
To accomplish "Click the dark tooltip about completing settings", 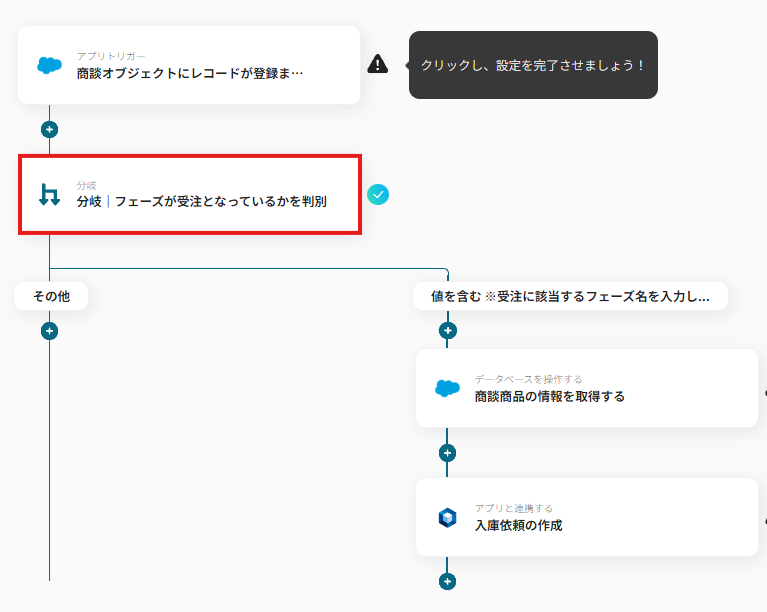I will click(533, 65).
